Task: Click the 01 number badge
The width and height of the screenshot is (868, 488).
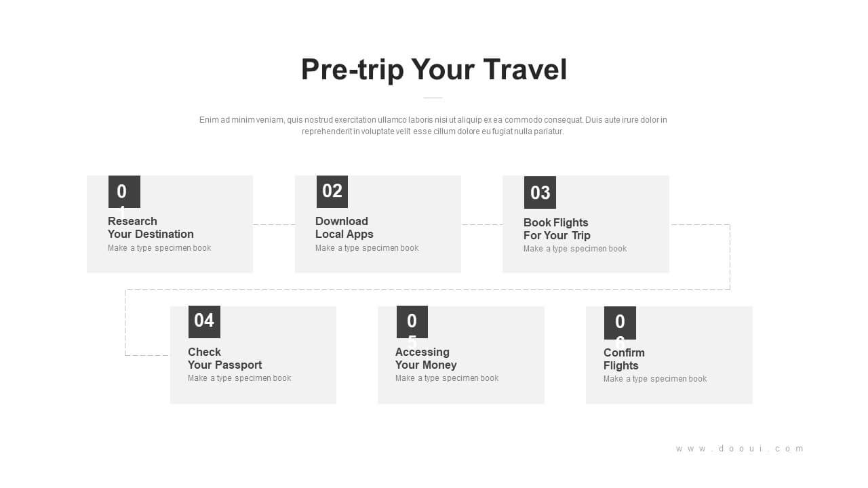Action: [124, 192]
